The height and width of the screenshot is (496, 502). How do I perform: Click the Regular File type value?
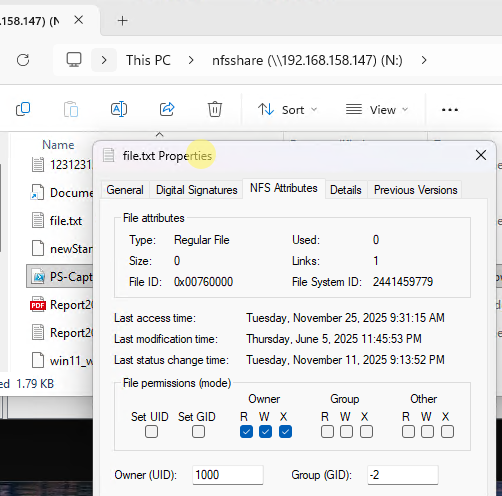click(202, 240)
